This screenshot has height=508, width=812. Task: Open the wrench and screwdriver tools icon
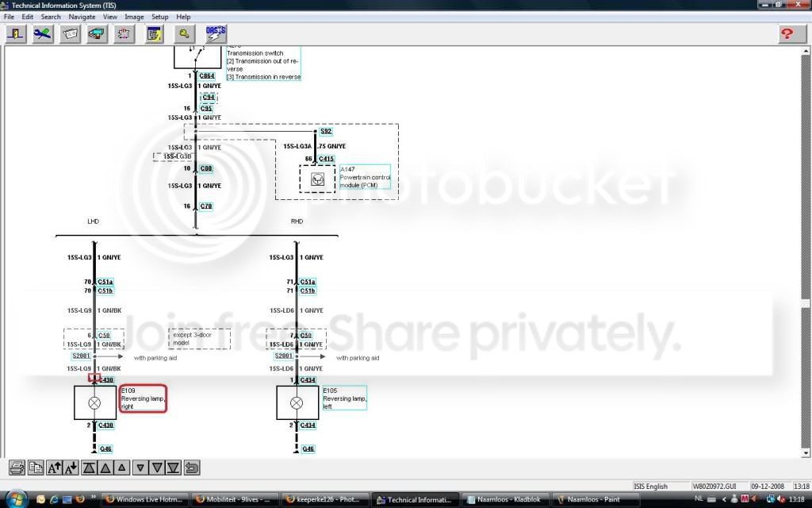pos(43,34)
